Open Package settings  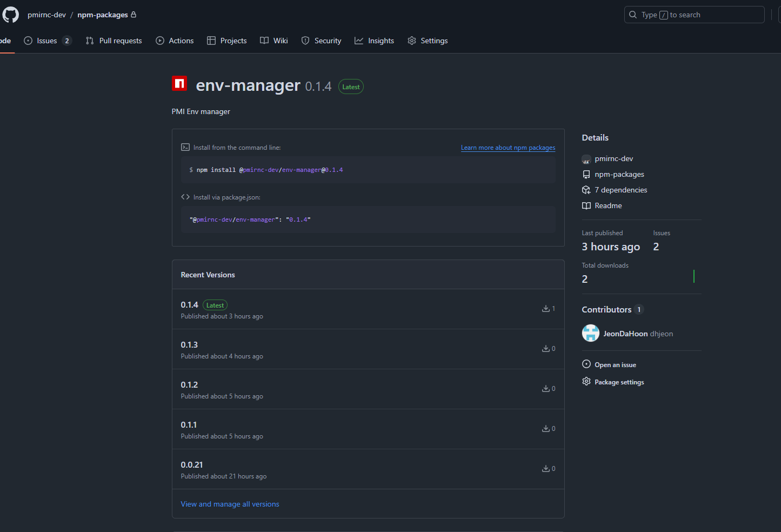click(x=619, y=382)
